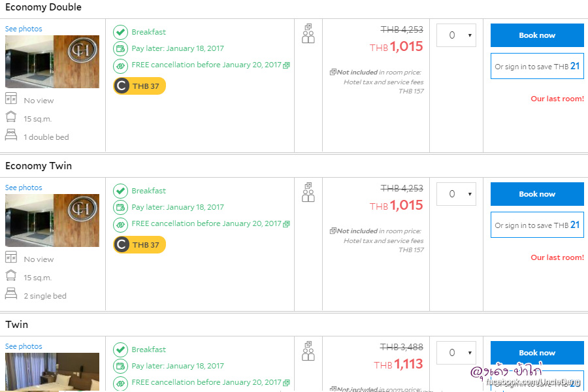Click Economy Double cancellation policy popup icon
The height and width of the screenshot is (392, 588).
pos(286,65)
